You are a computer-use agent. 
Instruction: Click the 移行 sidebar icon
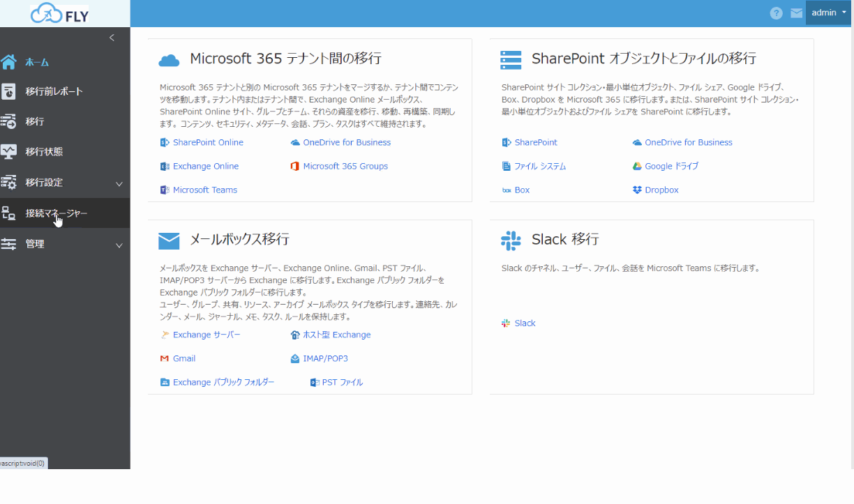(8, 121)
